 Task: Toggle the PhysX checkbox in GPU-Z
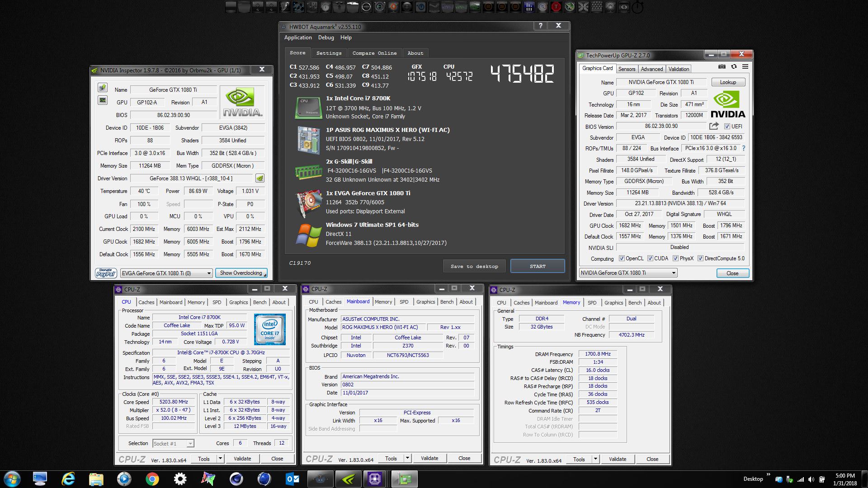coord(675,258)
